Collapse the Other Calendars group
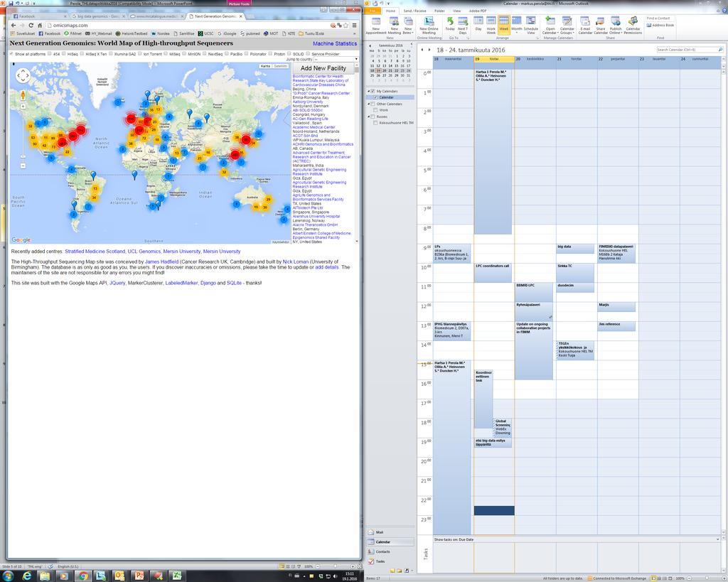Viewport: 728px width, 582px height. pyautogui.click(x=369, y=104)
